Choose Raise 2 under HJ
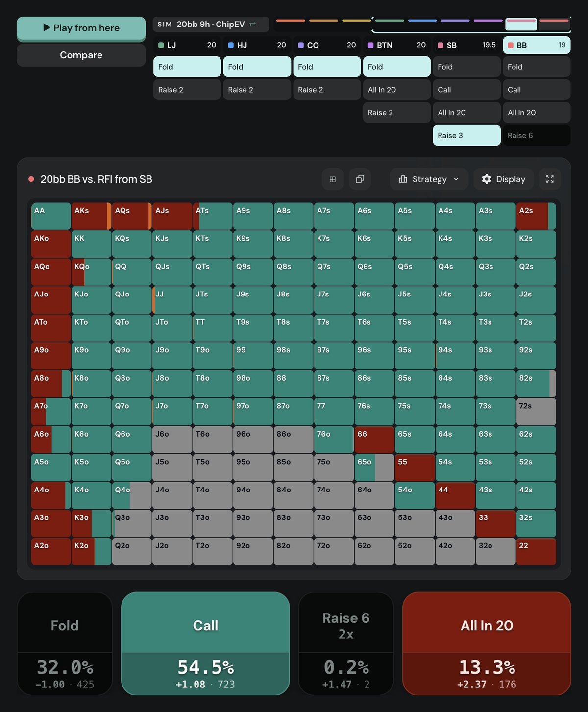Screen dimensions: 588x712 pos(257,90)
